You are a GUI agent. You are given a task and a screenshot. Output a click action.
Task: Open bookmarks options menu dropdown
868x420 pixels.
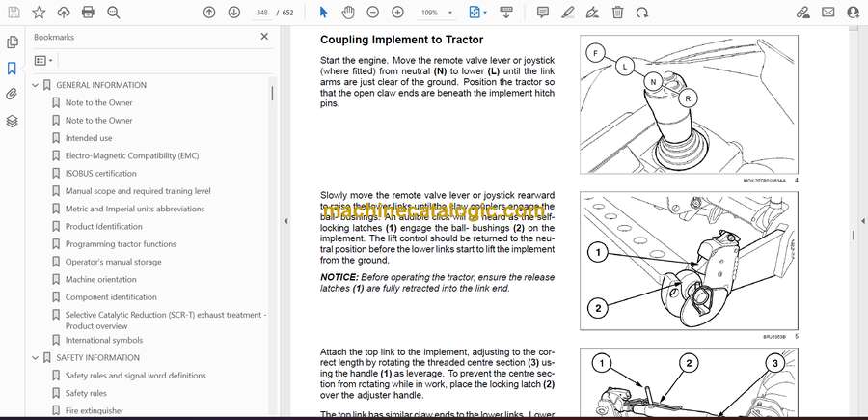[43, 61]
